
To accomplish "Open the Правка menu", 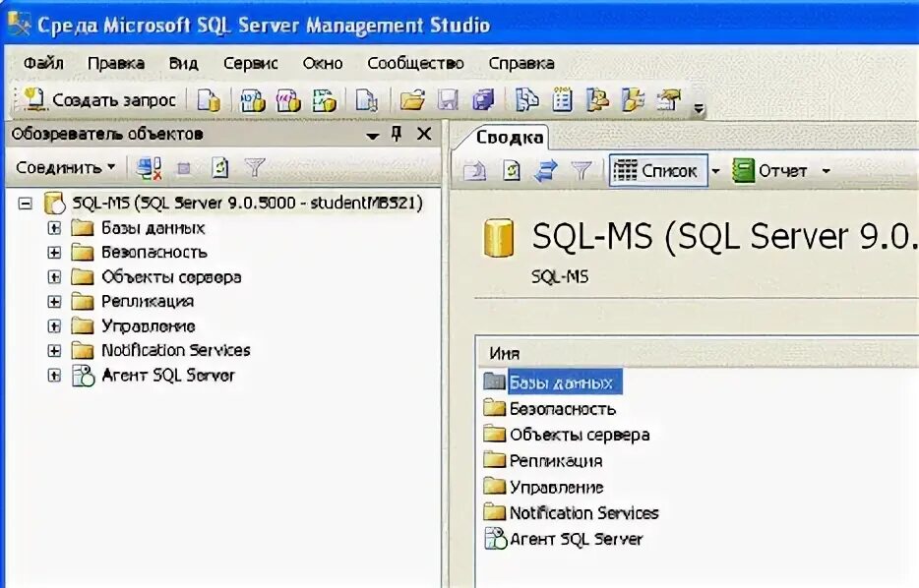I will [115, 63].
